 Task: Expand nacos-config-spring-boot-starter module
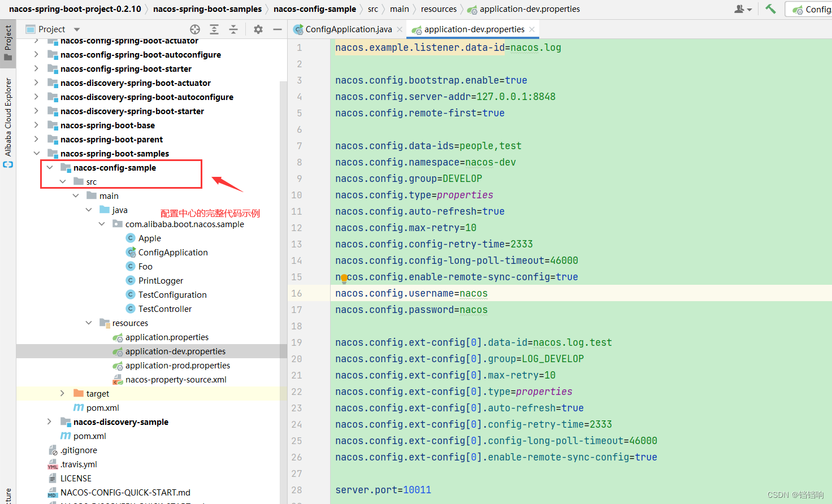36,69
